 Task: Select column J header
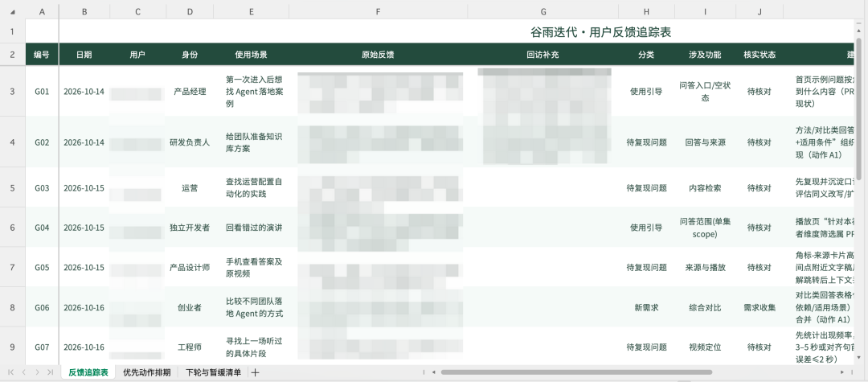[759, 11]
